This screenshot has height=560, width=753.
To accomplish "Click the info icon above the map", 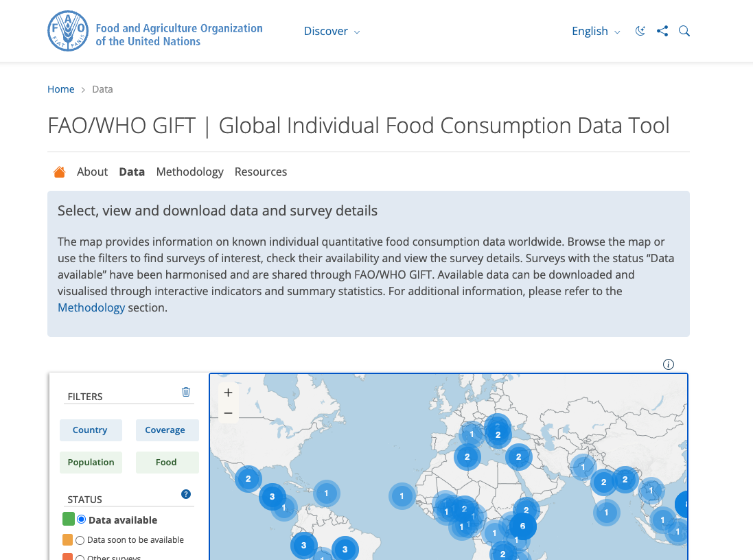I will tap(668, 364).
